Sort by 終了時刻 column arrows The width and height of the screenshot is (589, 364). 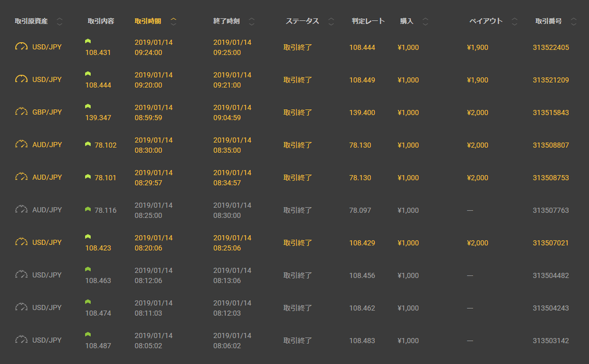point(252,21)
